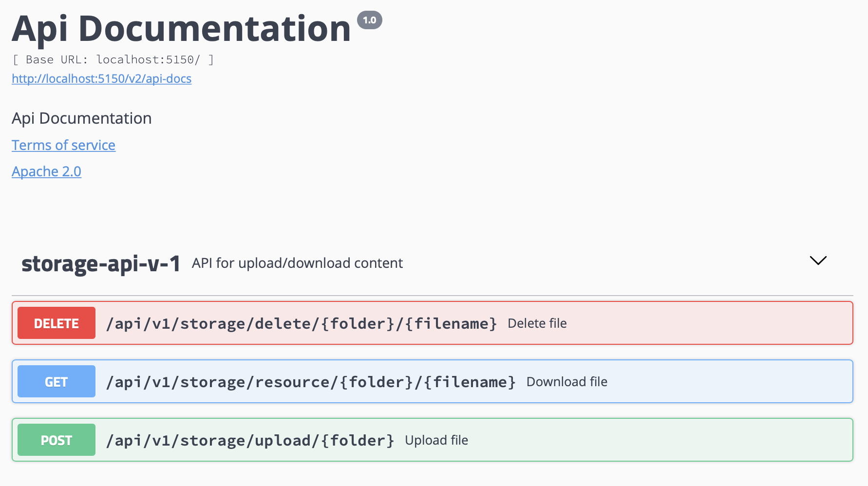Click the "Download file" summary text

(566, 382)
